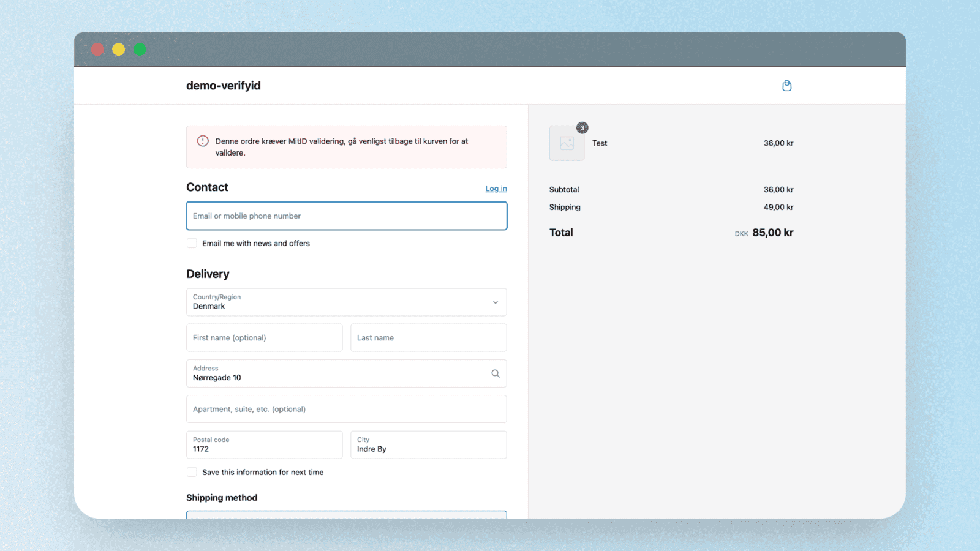Click the Address field with Nørregade 10
980x551 pixels.
coord(337,374)
